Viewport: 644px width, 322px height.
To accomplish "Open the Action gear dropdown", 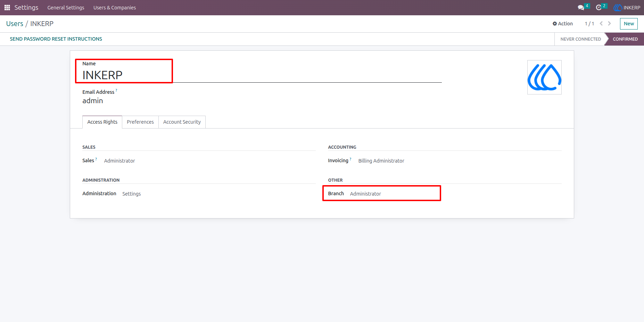I will (x=563, y=24).
